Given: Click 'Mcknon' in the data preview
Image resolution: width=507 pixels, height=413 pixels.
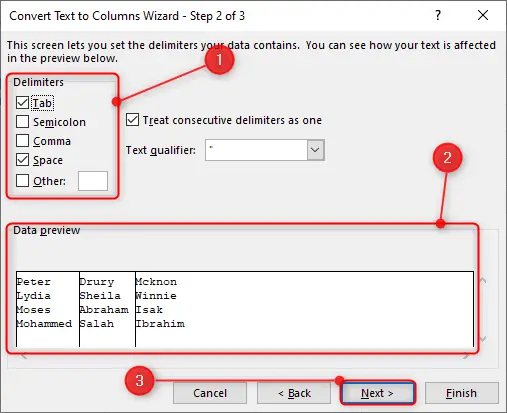Looking at the screenshot, I should [156, 282].
